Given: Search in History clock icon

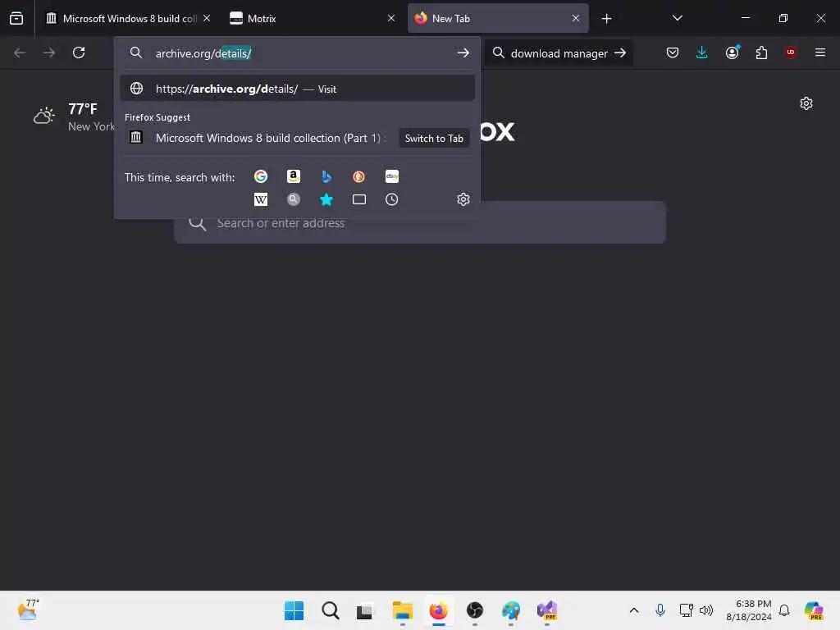Looking at the screenshot, I should [x=391, y=199].
